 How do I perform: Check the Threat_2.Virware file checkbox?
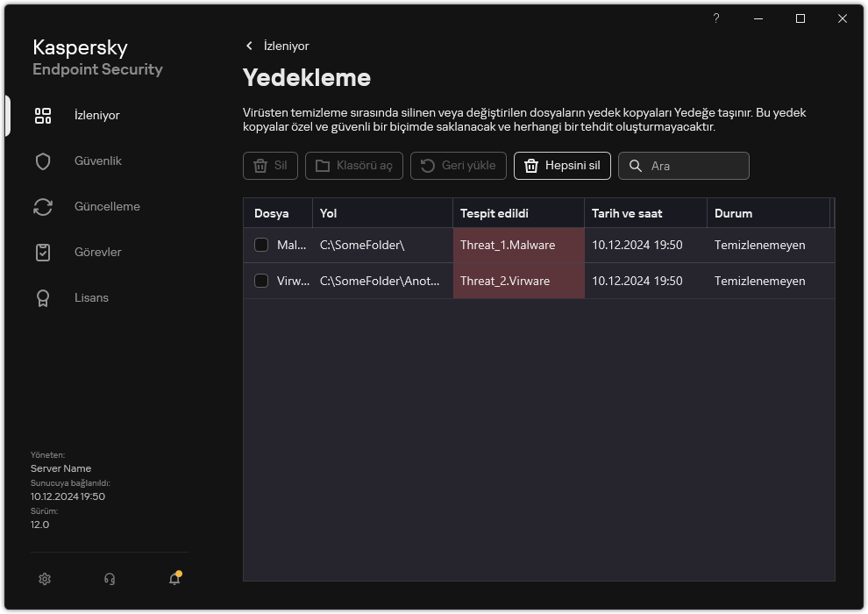click(x=260, y=281)
